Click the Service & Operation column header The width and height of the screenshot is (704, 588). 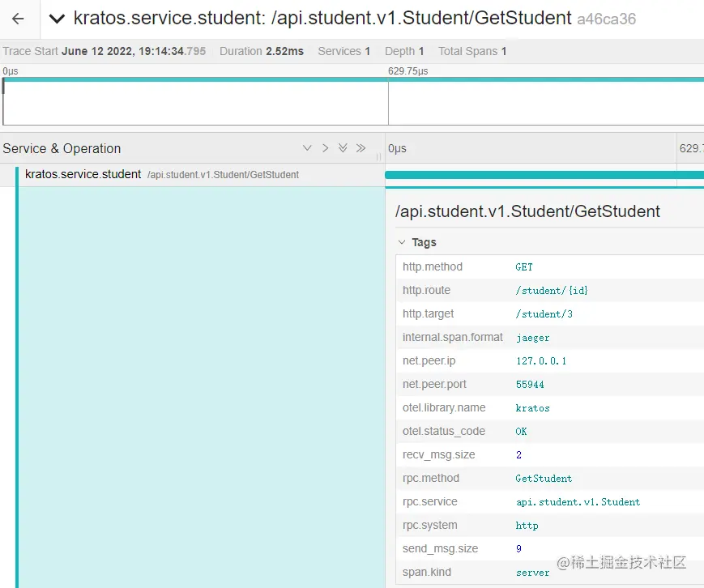[x=62, y=148]
